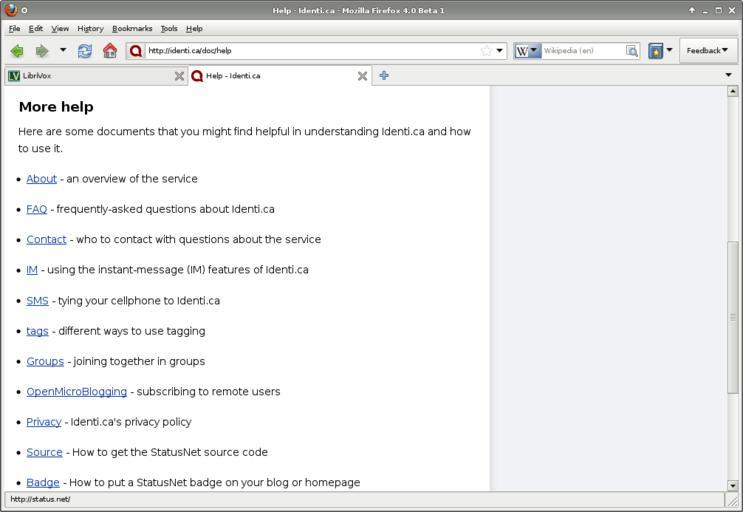
Task: Open the Feedback dropdown button
Action: (707, 51)
